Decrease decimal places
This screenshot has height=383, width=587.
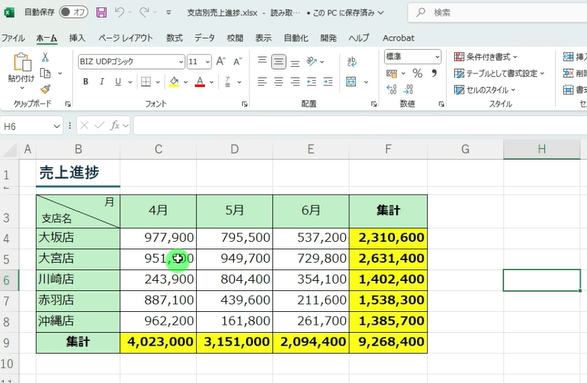click(x=408, y=89)
